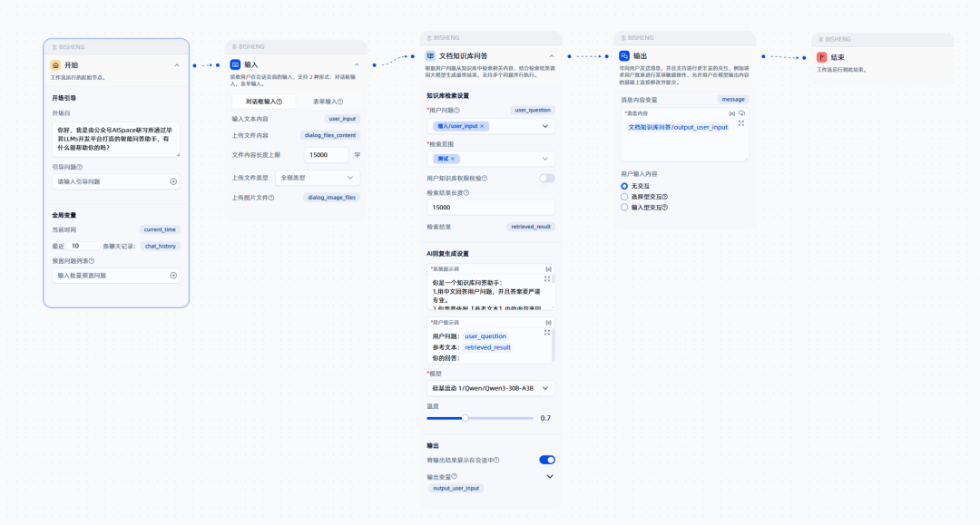The height and width of the screenshot is (525, 980).
Task: Click the 文档知识库问答 node icon
Action: click(x=430, y=55)
